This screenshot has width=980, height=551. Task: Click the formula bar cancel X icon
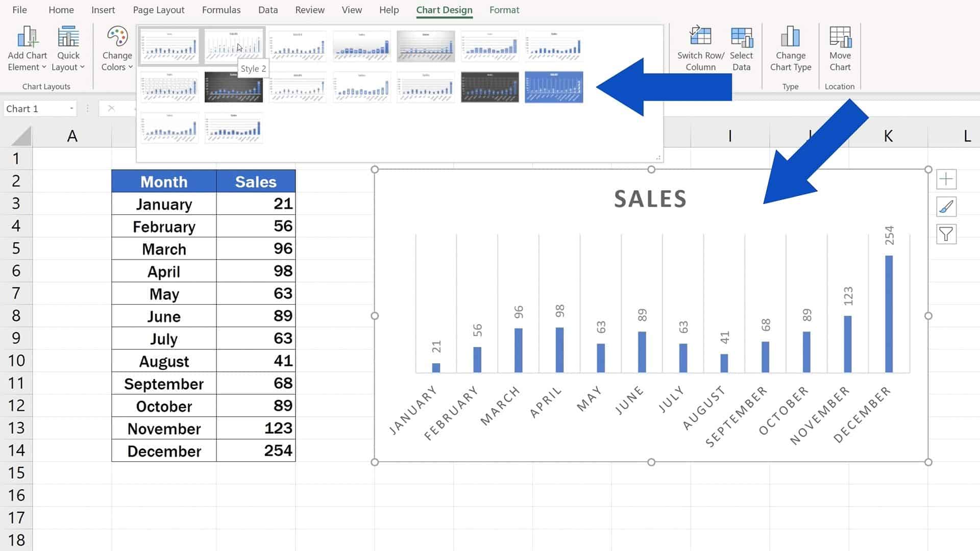111,108
